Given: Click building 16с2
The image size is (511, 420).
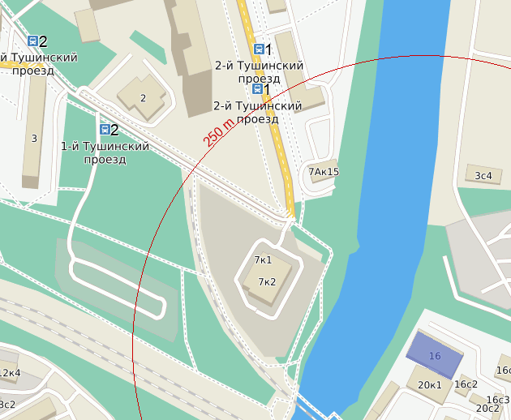Looking at the screenshot, I should point(466,384).
